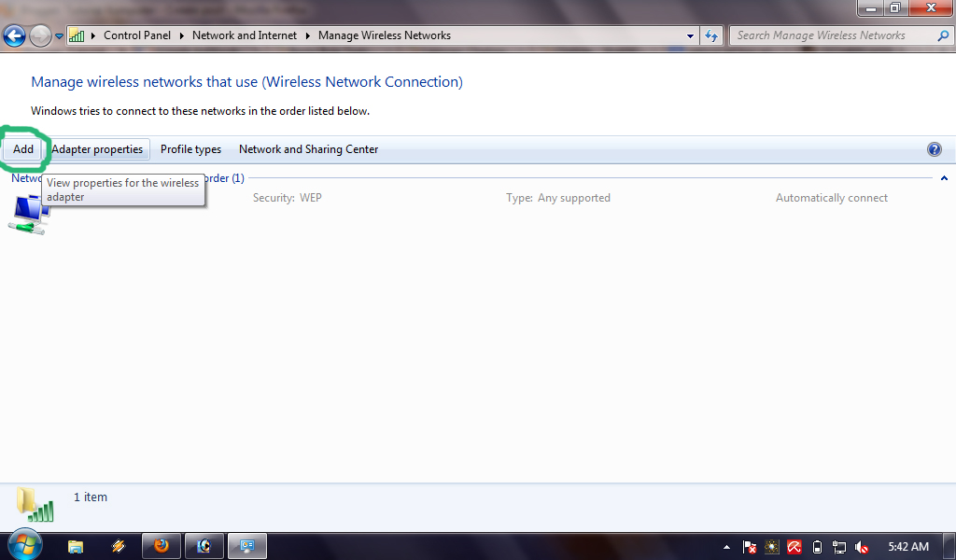
Task: Go to Control Panel breadcrumb
Action: pyautogui.click(x=137, y=35)
